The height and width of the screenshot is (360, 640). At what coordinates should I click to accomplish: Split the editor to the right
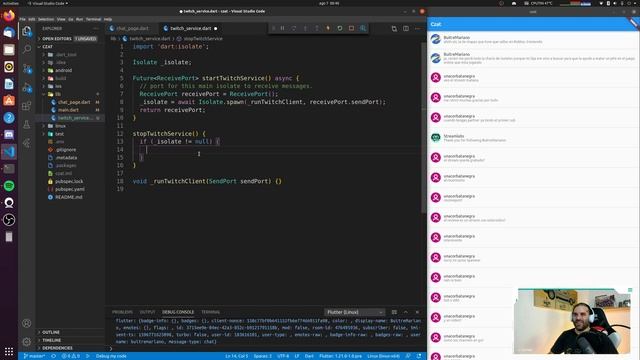pyautogui.click(x=406, y=29)
